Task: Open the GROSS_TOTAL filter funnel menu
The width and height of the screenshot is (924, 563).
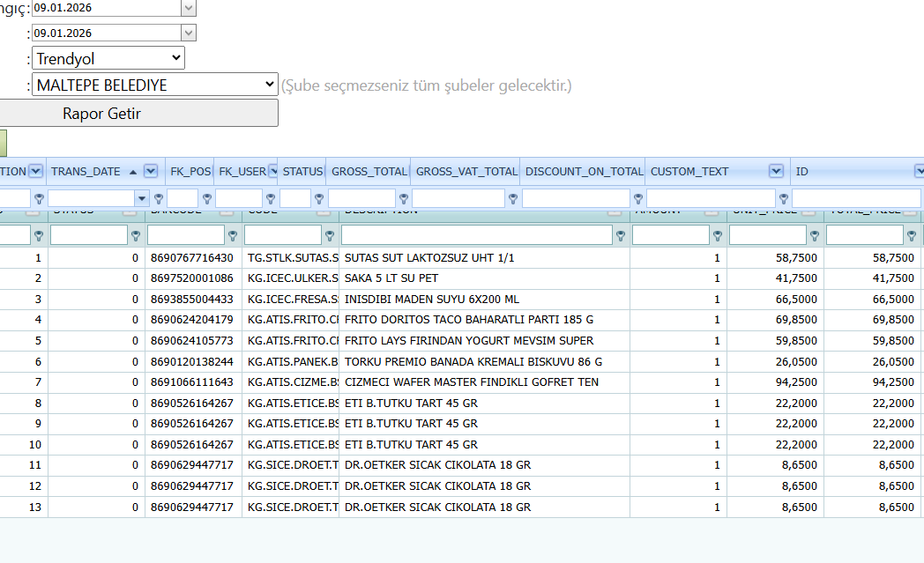Action: (x=404, y=199)
